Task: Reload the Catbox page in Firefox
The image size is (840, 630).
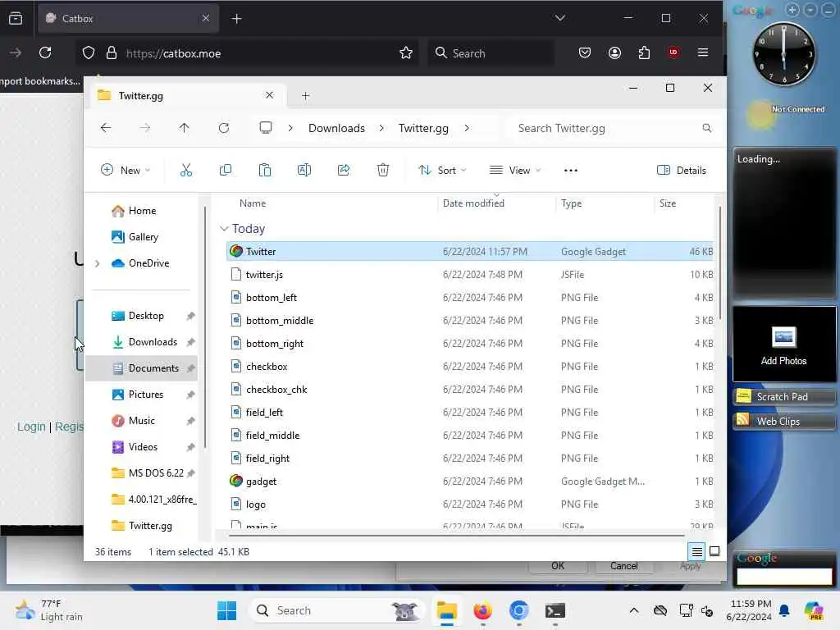Action: coord(46,52)
